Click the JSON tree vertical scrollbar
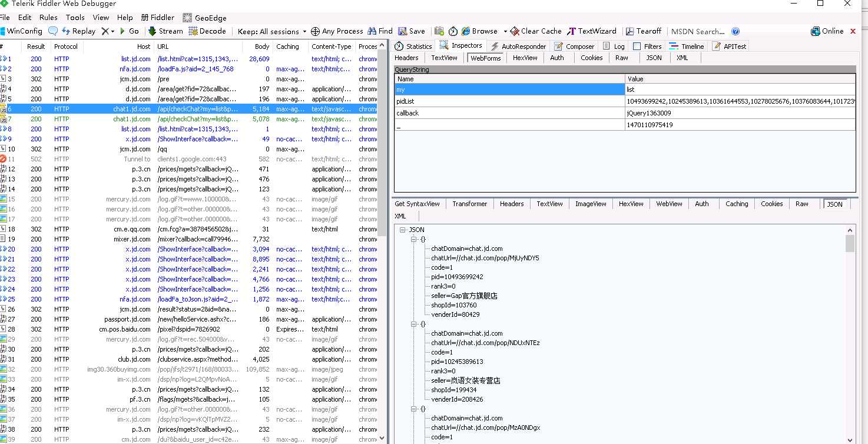The width and height of the screenshot is (868, 444). pyautogui.click(x=850, y=243)
